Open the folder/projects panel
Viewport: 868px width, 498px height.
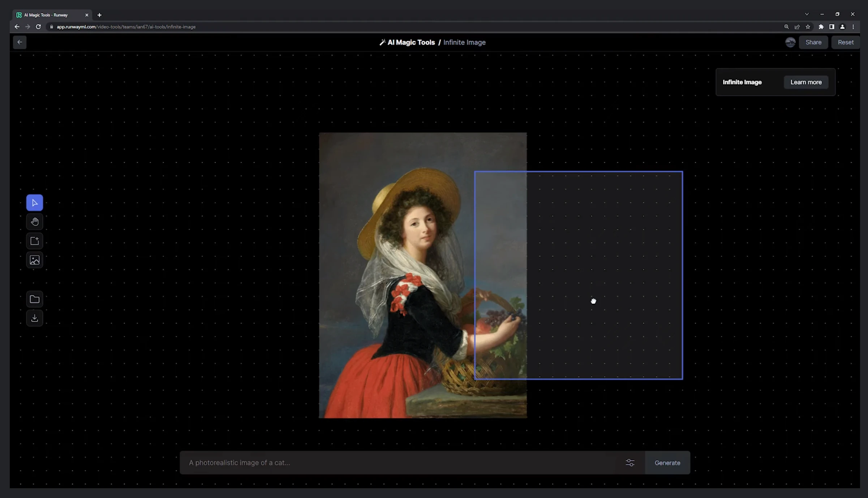34,299
